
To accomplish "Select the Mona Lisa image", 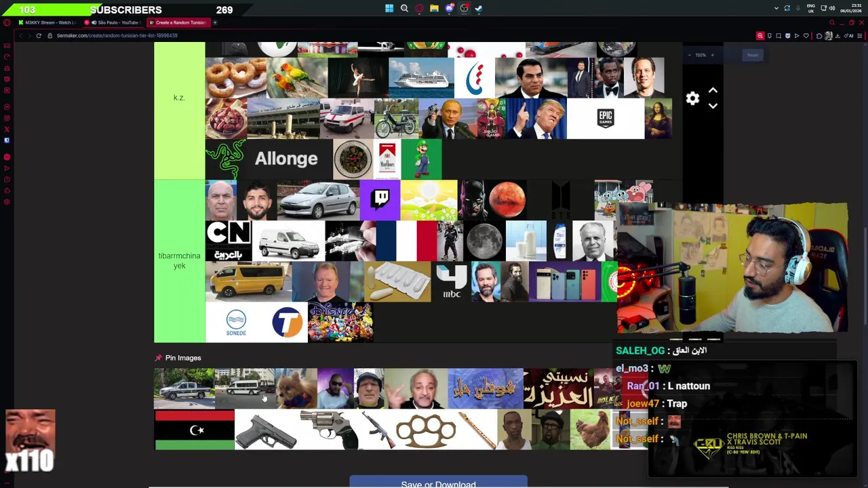I will click(x=658, y=119).
